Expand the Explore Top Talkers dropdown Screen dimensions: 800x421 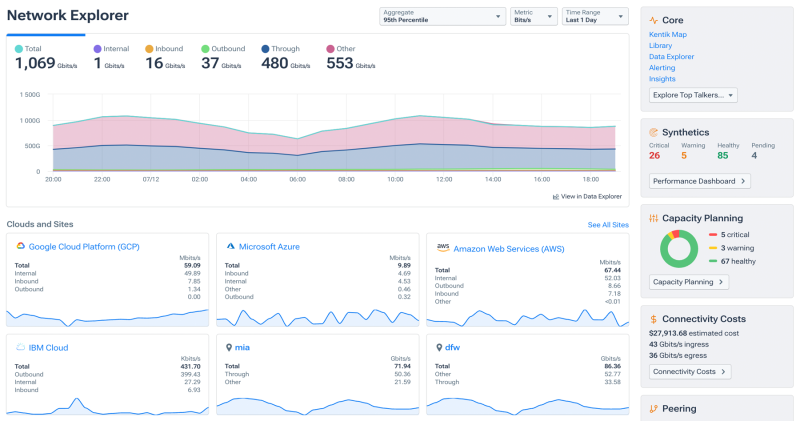(x=693, y=95)
